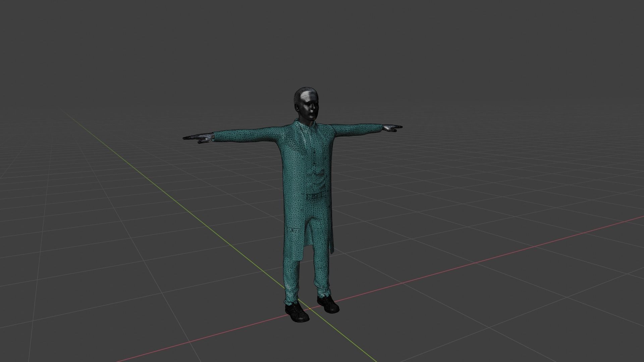Image resolution: width=644 pixels, height=362 pixels.
Task: Click the belt at the character's waist
Action: (316, 196)
